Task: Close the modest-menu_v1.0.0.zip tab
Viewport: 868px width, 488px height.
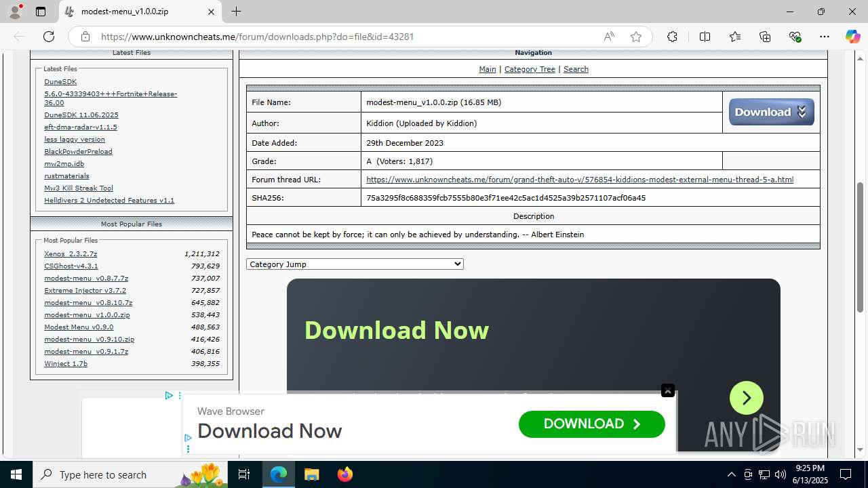Action: [x=211, y=12]
